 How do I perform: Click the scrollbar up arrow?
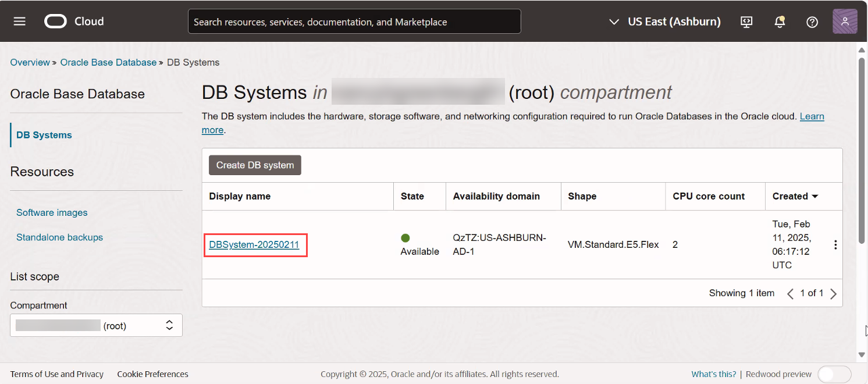[862, 51]
